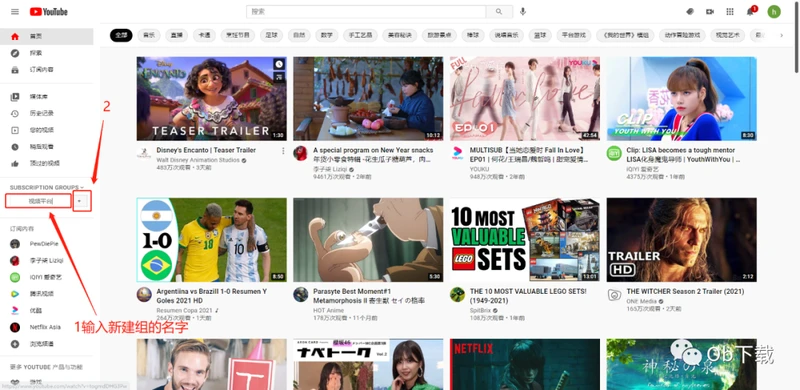
Task: Open the SpitBrix channel name link
Action: 481,310
